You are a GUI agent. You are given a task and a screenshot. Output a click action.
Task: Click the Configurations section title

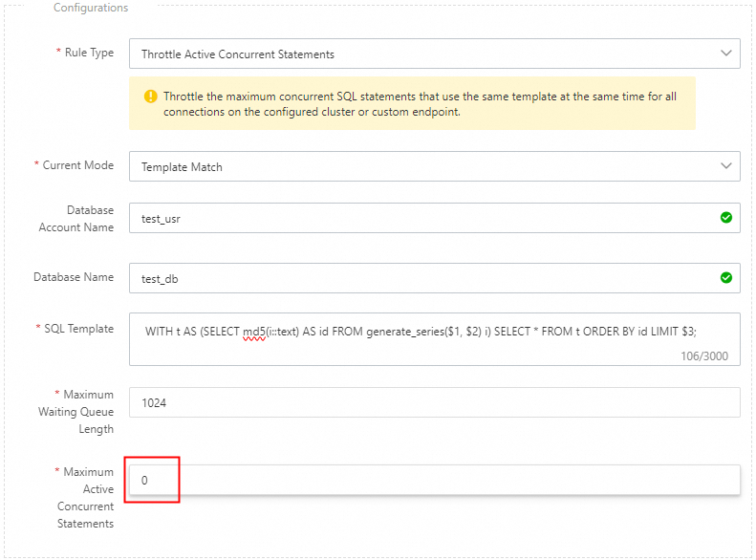click(x=91, y=8)
